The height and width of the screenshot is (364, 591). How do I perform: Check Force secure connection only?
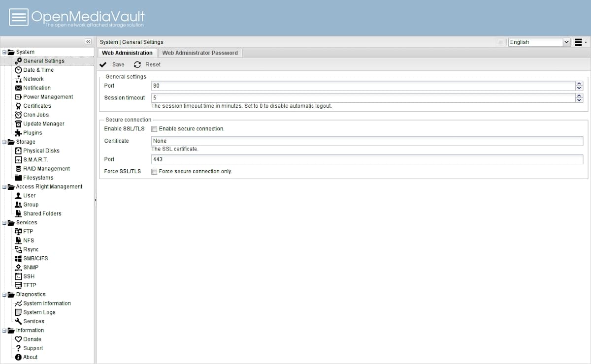point(154,172)
